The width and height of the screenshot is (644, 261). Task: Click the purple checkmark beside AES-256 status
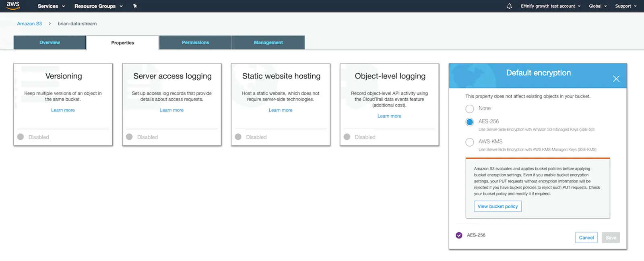pos(459,235)
